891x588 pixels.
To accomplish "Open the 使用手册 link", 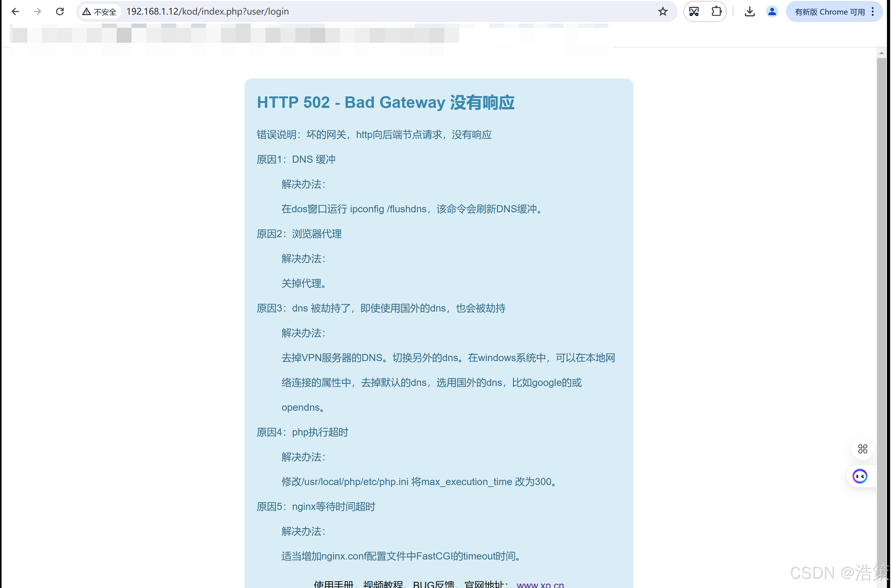I will pos(333,584).
